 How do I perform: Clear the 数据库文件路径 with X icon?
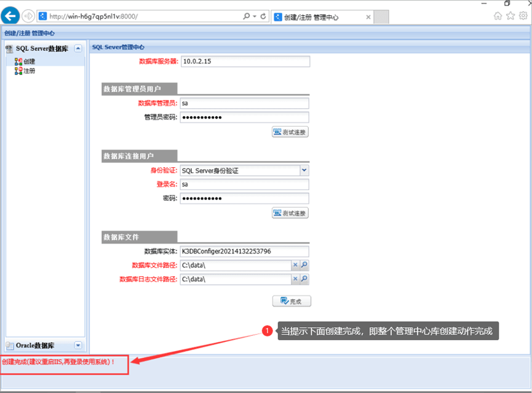[295, 264]
